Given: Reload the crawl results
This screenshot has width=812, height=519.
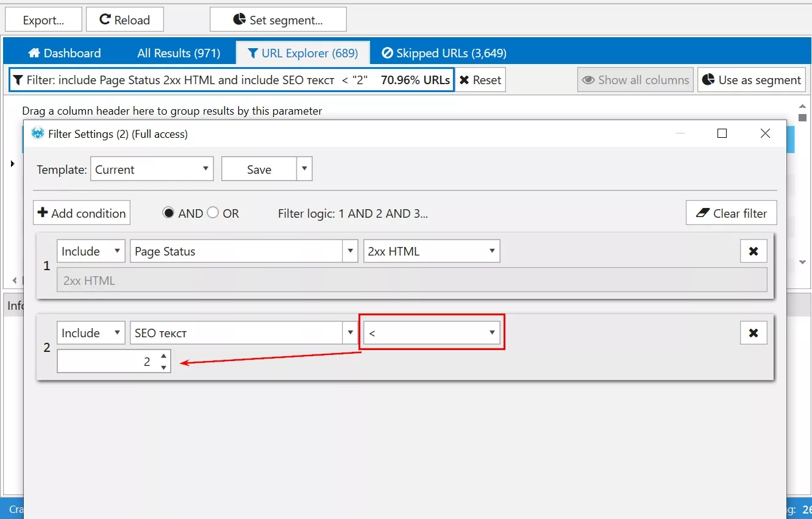Looking at the screenshot, I should [125, 20].
